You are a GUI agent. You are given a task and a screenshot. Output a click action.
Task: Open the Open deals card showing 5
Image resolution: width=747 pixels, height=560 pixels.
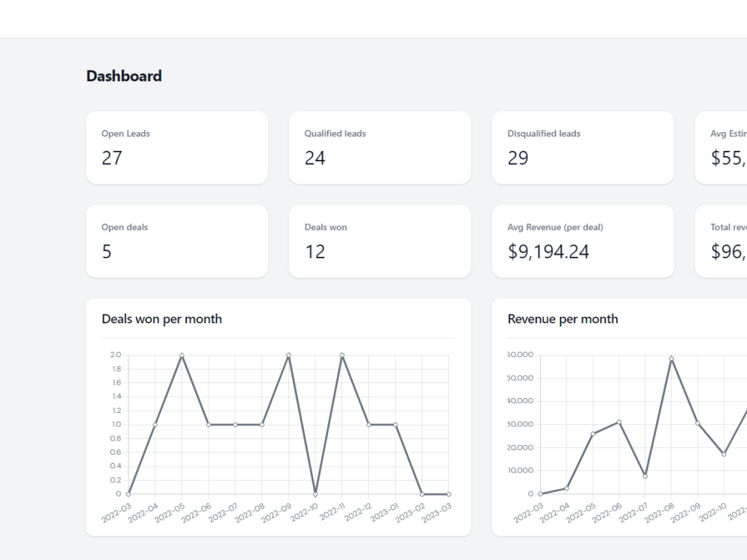pyautogui.click(x=176, y=241)
